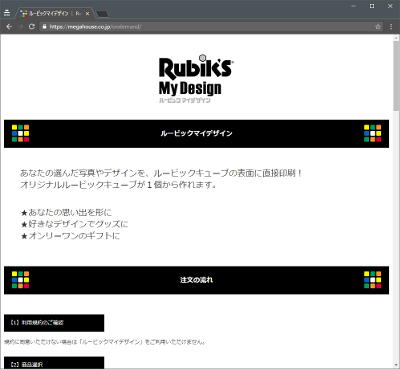Bookmark this page with the star icon
The image size is (400, 369).
pos(378,27)
